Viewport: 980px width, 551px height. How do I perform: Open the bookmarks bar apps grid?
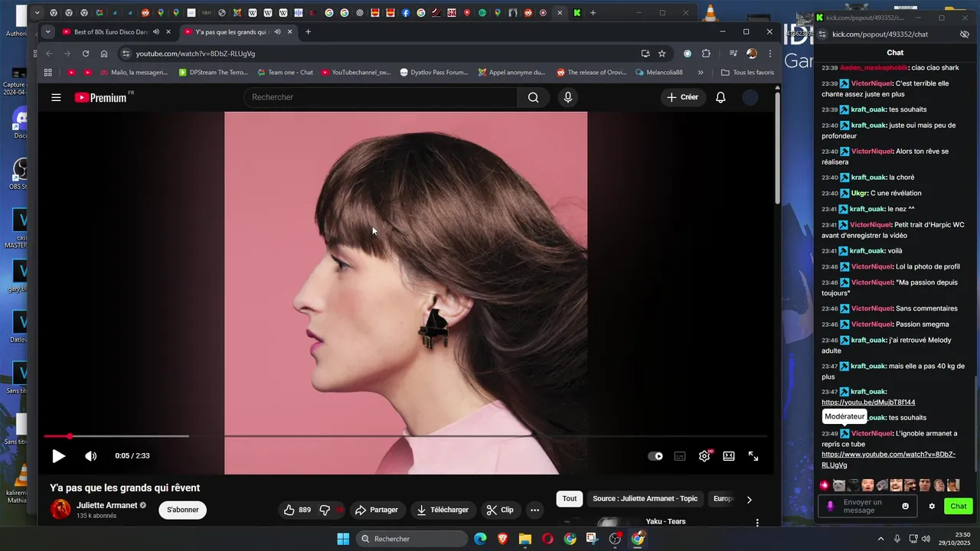click(x=48, y=73)
